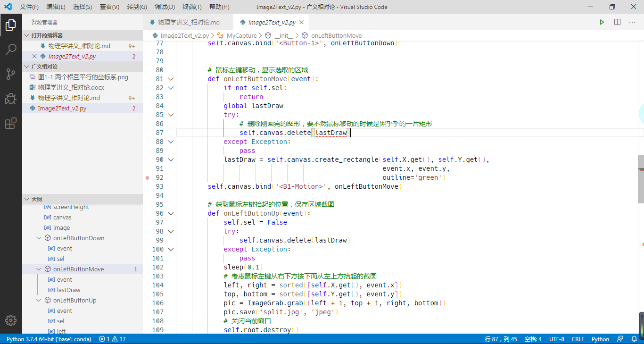Close the Image2Text_v2.py editor tab

coord(302,22)
